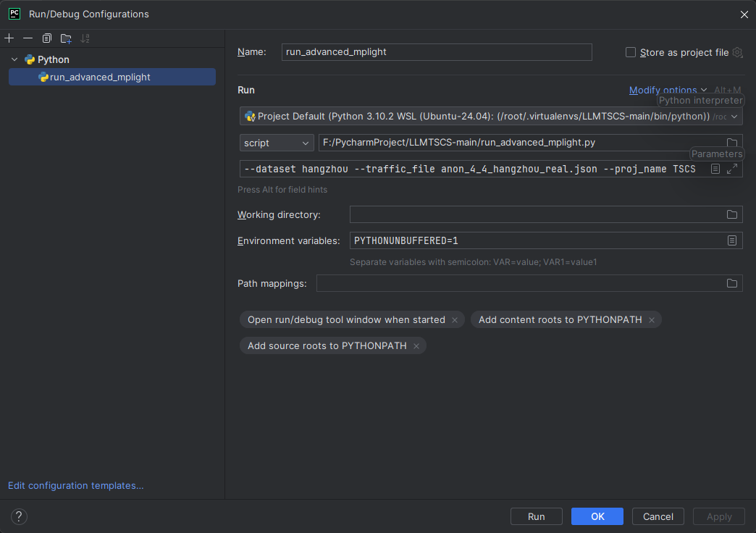This screenshot has width=756, height=533.
Task: Browse Path mappings folder icon
Action: coord(732,283)
